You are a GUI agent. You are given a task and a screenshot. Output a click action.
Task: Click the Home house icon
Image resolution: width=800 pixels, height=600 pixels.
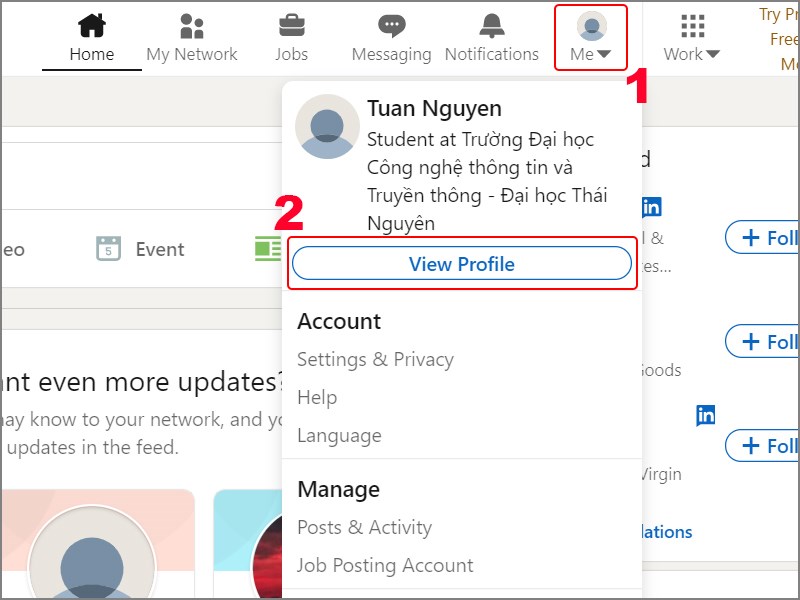(92, 26)
